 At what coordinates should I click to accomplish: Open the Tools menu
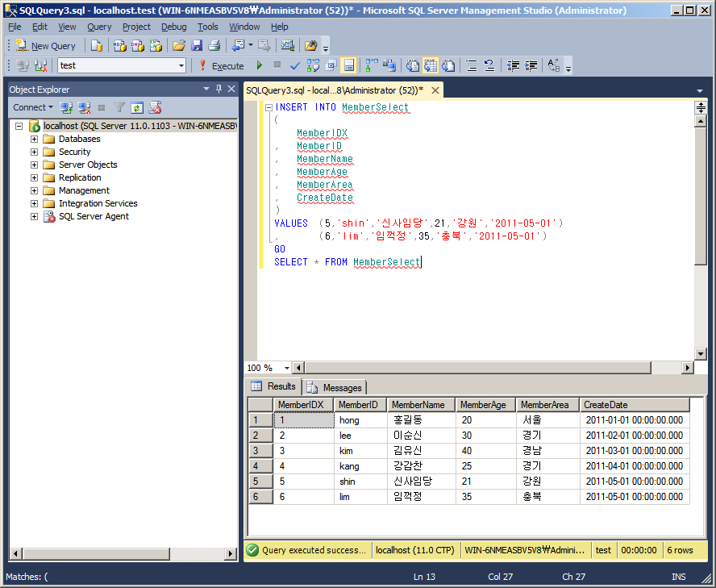click(x=208, y=27)
